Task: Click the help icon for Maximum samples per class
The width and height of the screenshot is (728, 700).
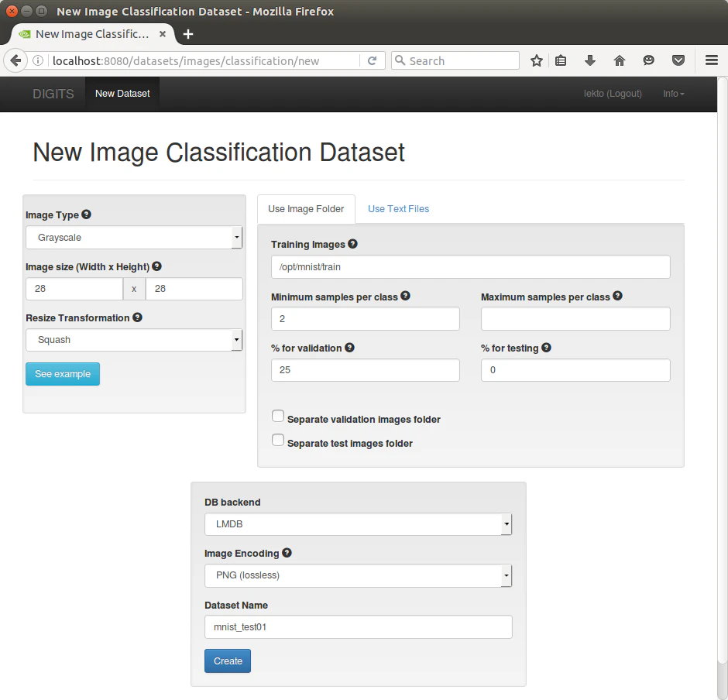Action: (617, 296)
